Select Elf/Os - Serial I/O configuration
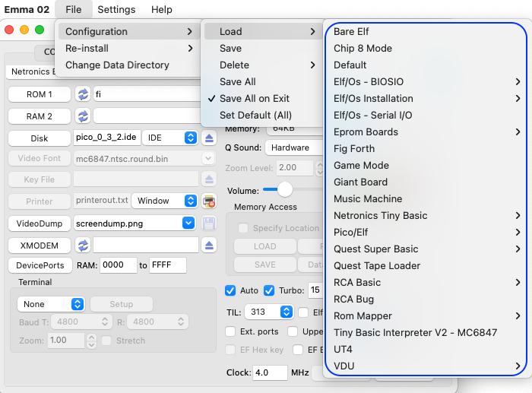This screenshot has height=393, width=532. pos(426,115)
